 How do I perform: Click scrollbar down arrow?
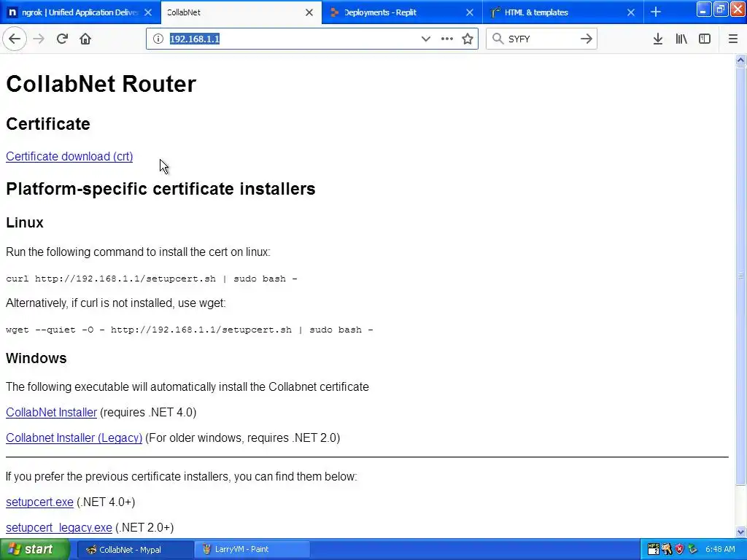(x=740, y=532)
